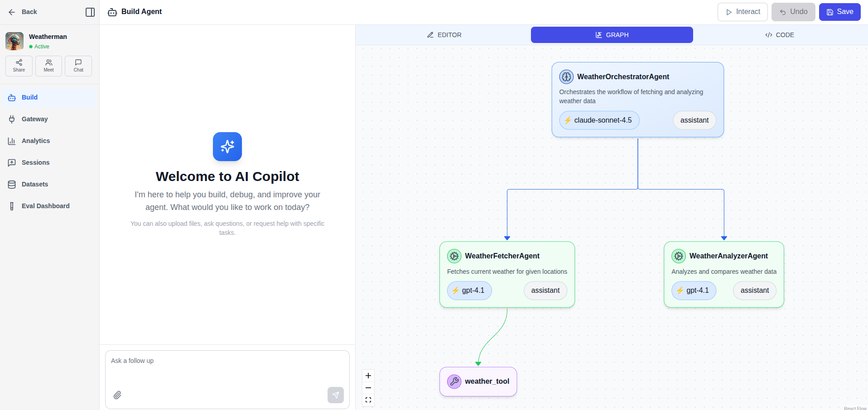The height and width of the screenshot is (410, 868).
Task: Open the Eval Dashboard via its sidebar icon
Action: (12, 206)
